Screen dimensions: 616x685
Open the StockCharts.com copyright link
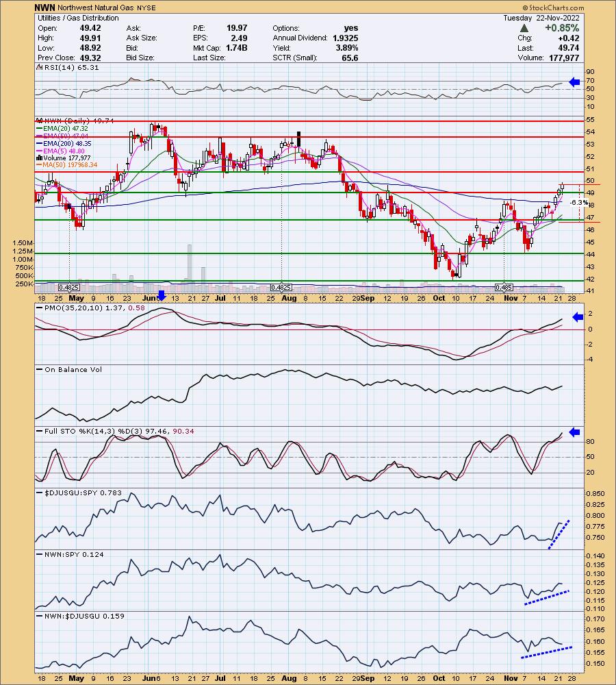point(553,8)
